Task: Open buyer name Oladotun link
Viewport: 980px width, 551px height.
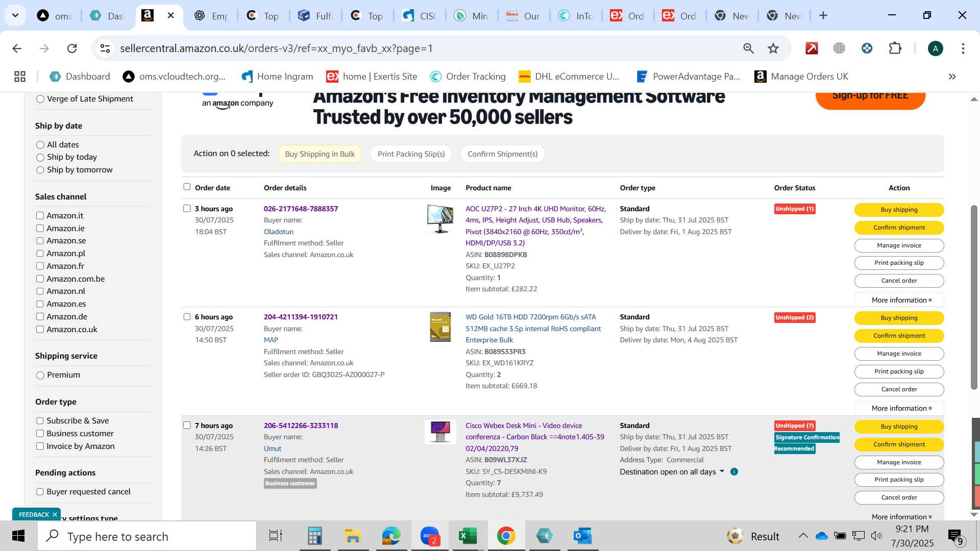Action: pos(279,232)
